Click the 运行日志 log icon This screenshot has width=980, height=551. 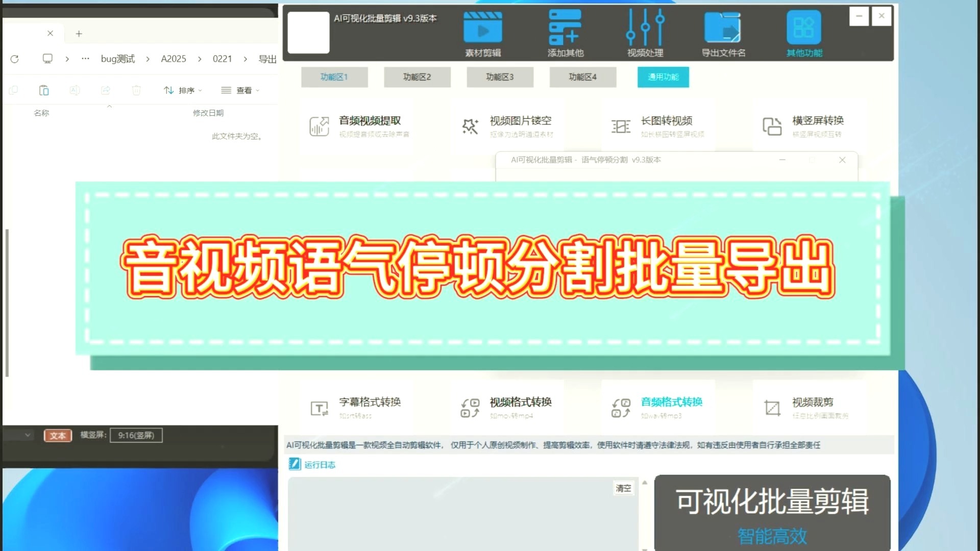(295, 464)
